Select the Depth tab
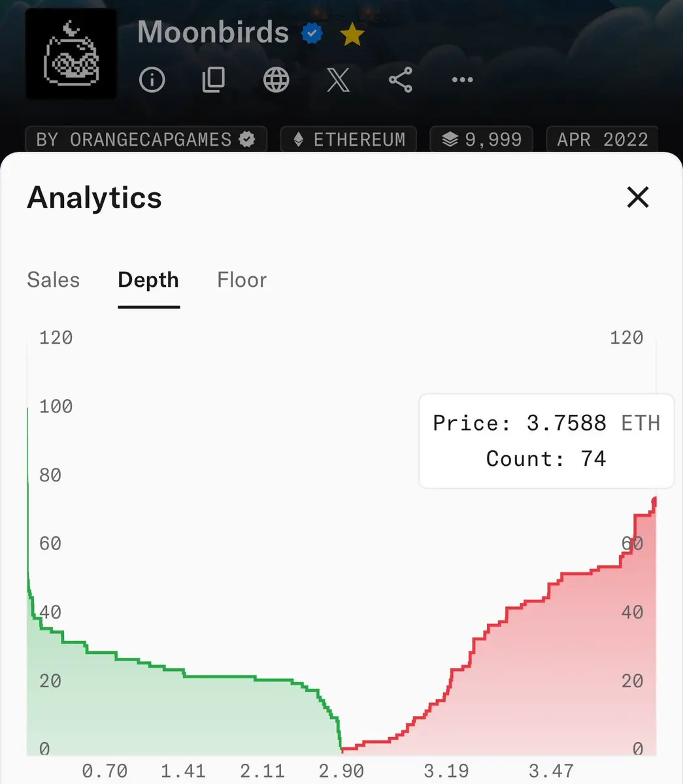The image size is (683, 784). coord(148,280)
